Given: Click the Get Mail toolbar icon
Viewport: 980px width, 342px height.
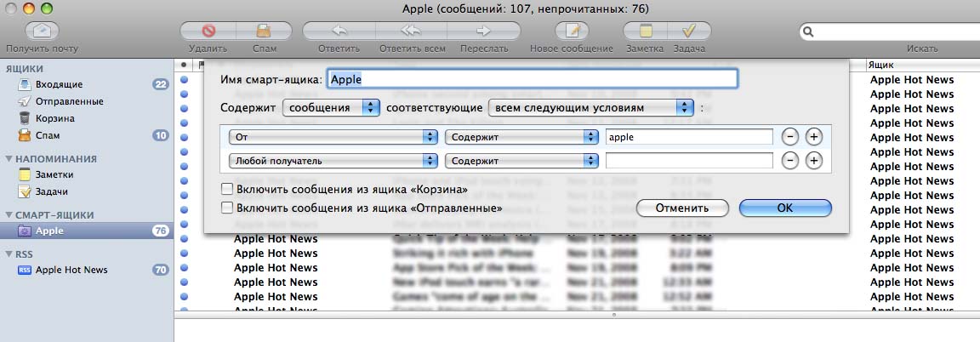Looking at the screenshot, I should pyautogui.click(x=42, y=31).
